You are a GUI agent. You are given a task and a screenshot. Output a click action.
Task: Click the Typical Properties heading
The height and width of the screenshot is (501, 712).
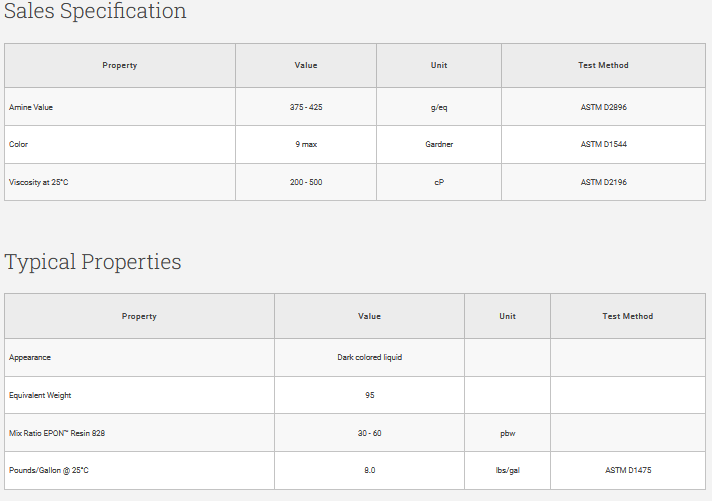pyautogui.click(x=93, y=262)
